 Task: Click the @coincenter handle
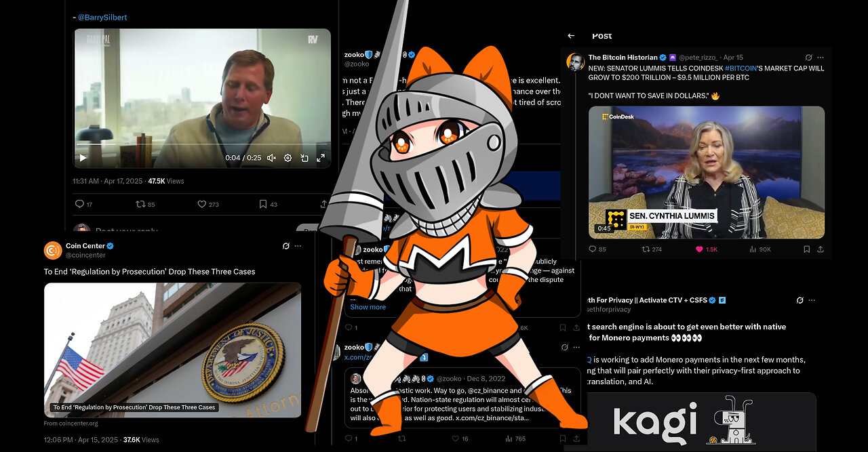pyautogui.click(x=84, y=255)
